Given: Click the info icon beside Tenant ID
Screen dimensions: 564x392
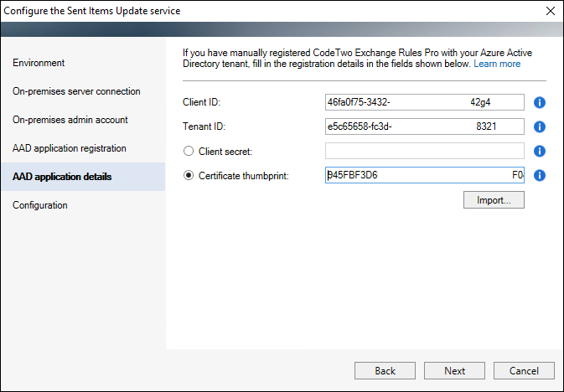Looking at the screenshot, I should [x=539, y=126].
